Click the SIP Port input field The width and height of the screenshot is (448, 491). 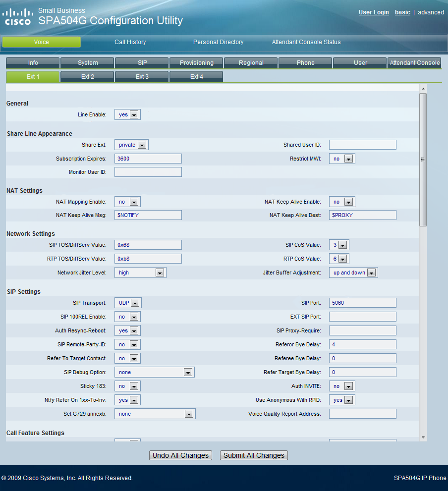tap(362, 303)
